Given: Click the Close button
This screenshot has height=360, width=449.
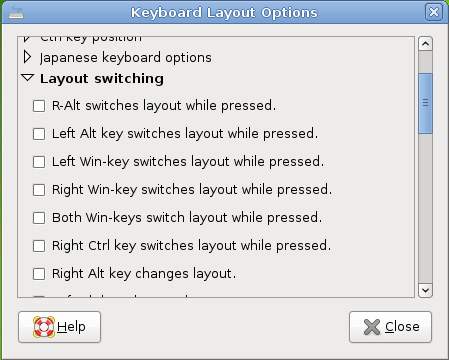Looking at the screenshot, I should [x=390, y=327].
